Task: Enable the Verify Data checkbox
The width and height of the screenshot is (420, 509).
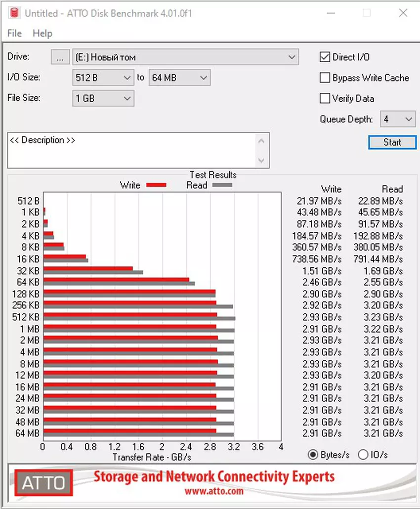Action: tap(325, 98)
